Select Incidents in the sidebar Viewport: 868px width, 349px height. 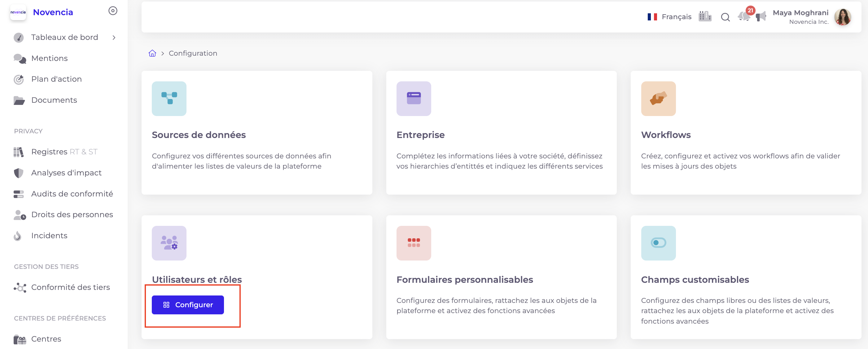49,235
